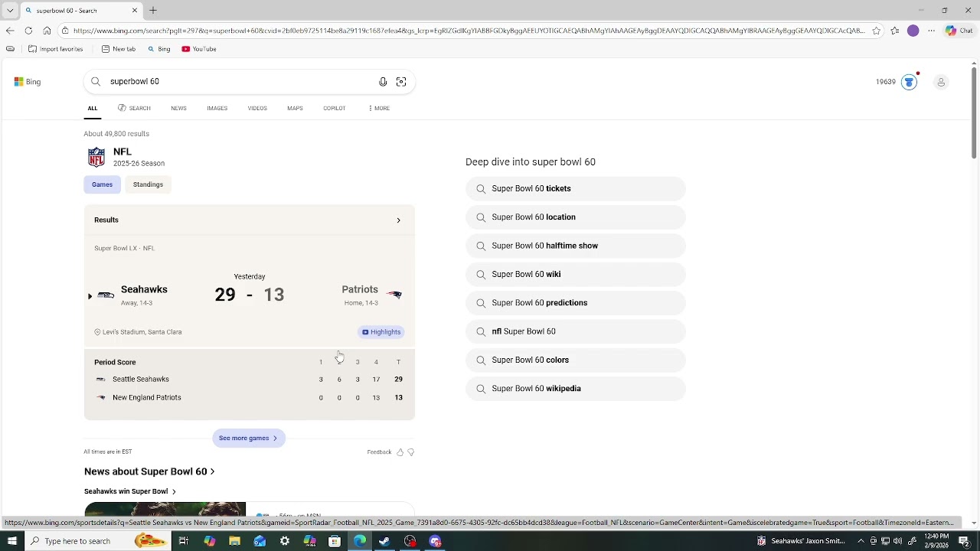Click the account profile icon on Bing
Screen dimensions: 980x551
point(941,82)
